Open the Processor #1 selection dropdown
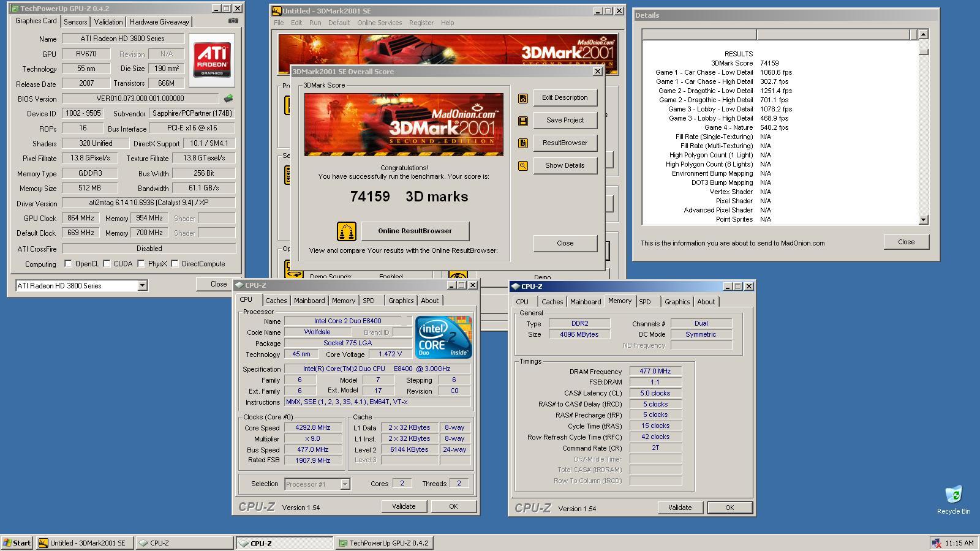980x551 pixels. click(x=345, y=484)
